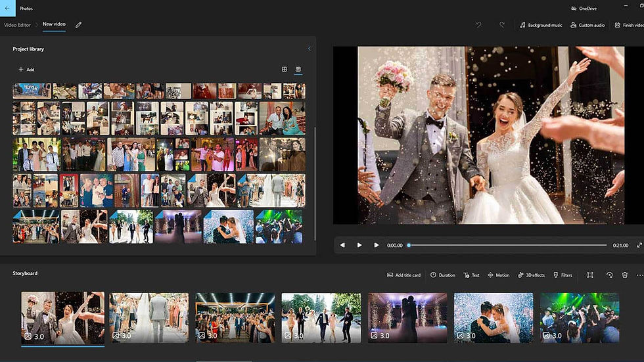Screen dimensions: 644x362
Task: Select sixth storyboard clip couple in confetti
Action: click(x=494, y=318)
